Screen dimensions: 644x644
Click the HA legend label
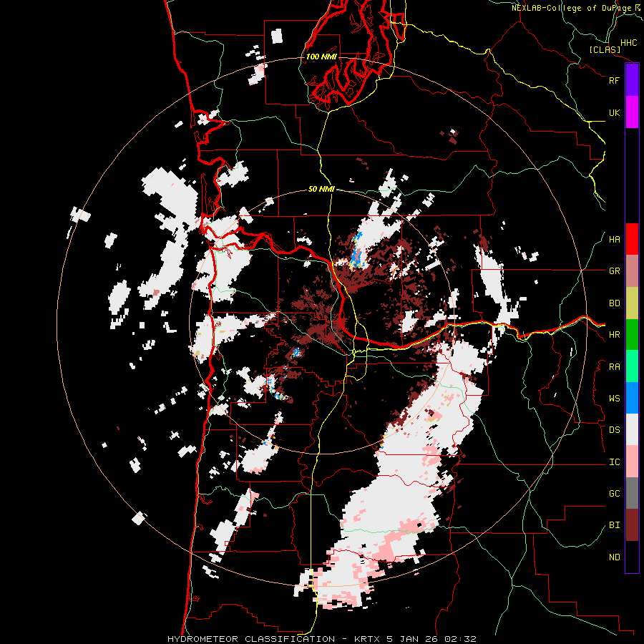point(614,240)
